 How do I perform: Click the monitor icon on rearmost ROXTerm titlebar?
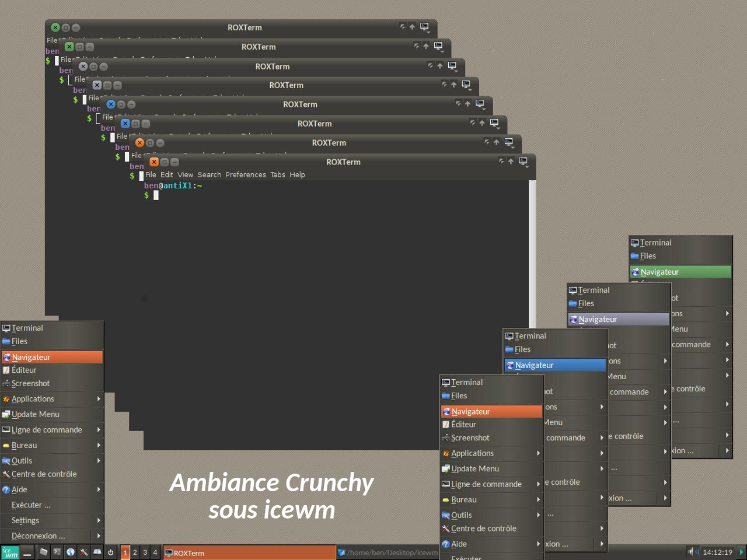click(425, 27)
